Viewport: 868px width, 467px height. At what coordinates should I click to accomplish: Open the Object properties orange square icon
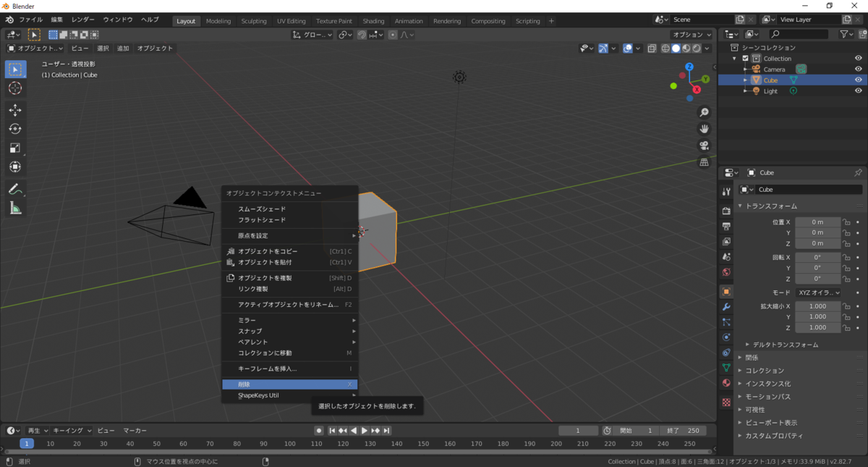click(x=726, y=292)
